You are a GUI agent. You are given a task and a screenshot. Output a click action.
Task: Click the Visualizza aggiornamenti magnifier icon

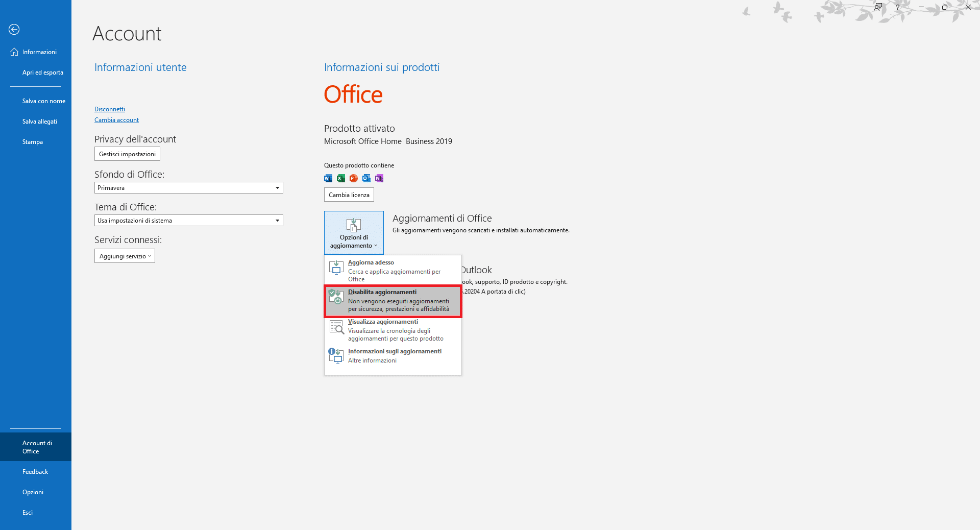pyautogui.click(x=336, y=326)
